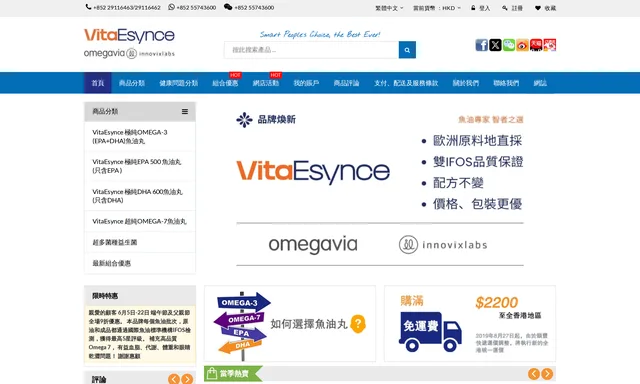Click the 登入 login link

[484, 8]
